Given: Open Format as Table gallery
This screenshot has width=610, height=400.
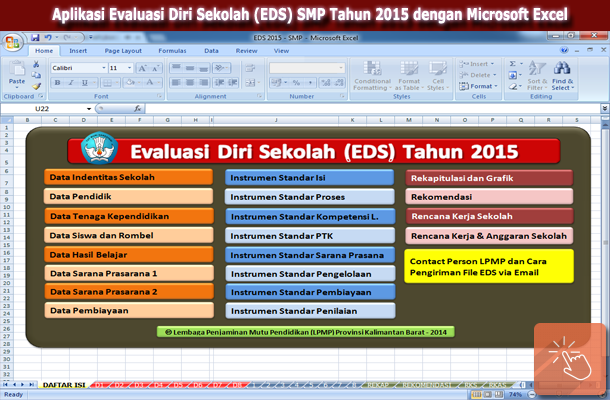Looking at the screenshot, I should 409,76.
